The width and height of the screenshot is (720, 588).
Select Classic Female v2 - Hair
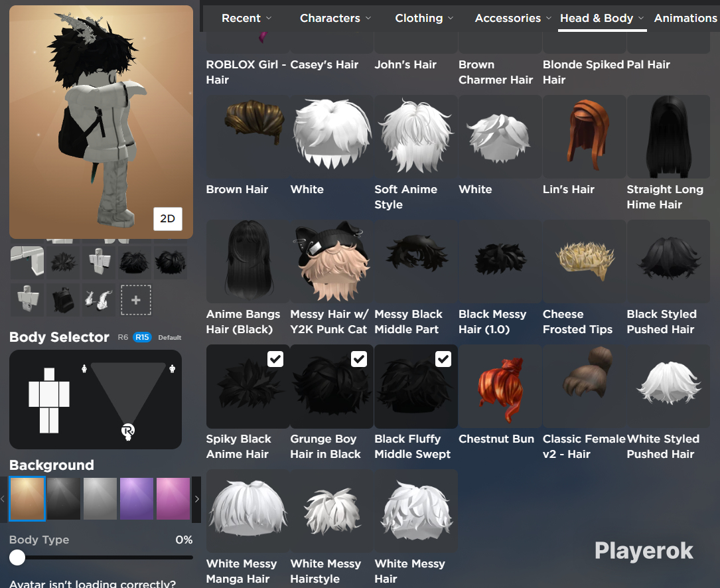[584, 386]
